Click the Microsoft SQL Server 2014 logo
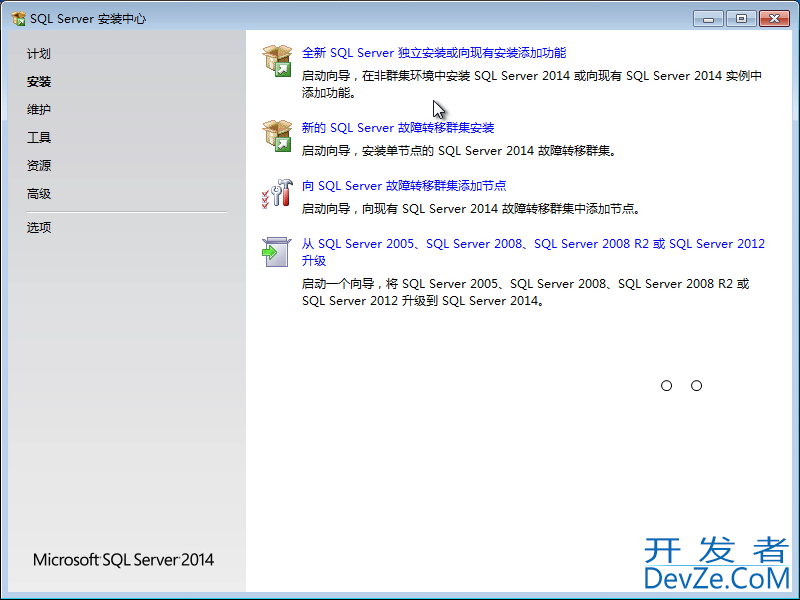The image size is (800, 600). pyautogui.click(x=123, y=560)
